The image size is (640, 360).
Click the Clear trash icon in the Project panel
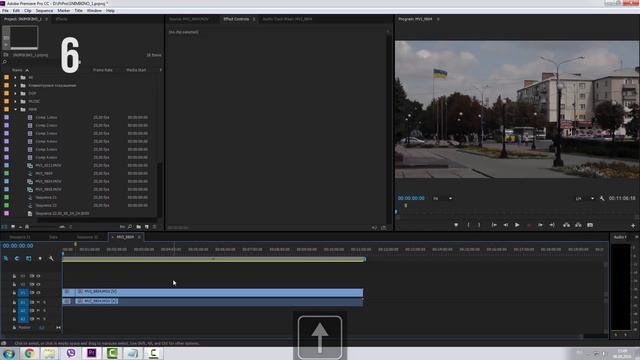(154, 227)
